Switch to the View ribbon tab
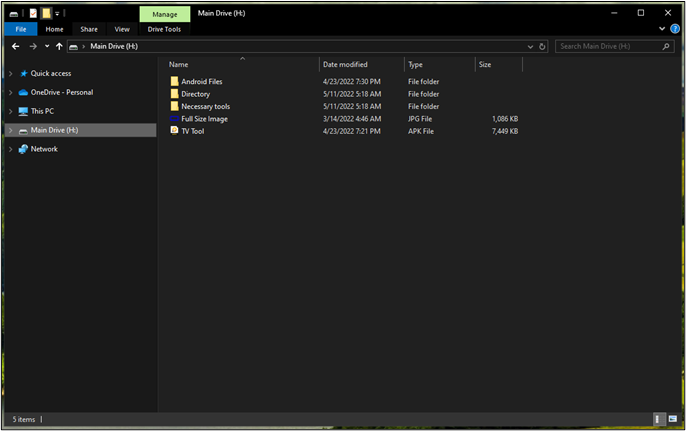Screen dimensions: 686x431 point(122,29)
